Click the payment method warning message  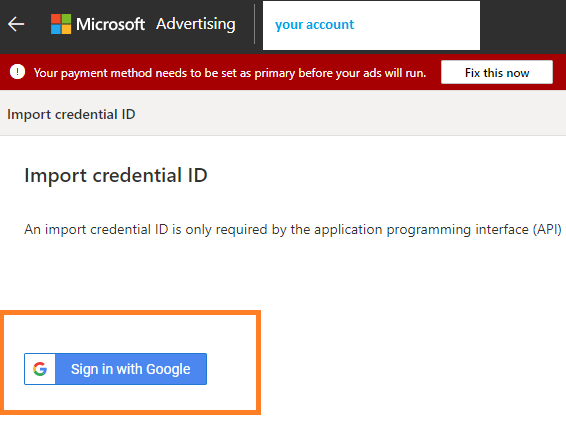coord(230,73)
